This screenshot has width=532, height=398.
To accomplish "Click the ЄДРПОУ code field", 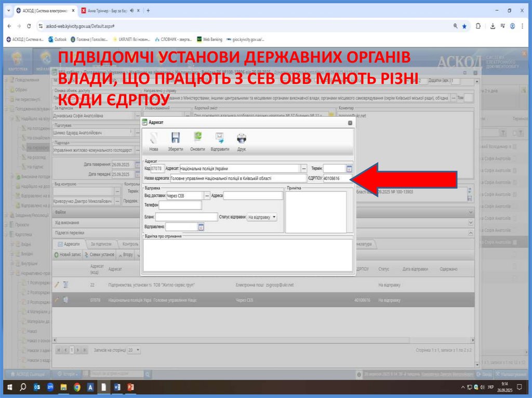I will pos(337,179).
